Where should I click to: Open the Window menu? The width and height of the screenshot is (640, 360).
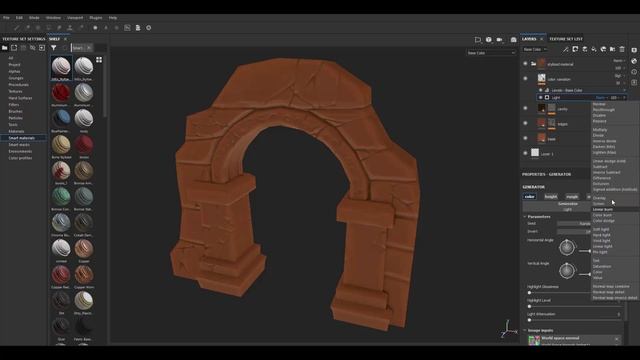pos(53,18)
